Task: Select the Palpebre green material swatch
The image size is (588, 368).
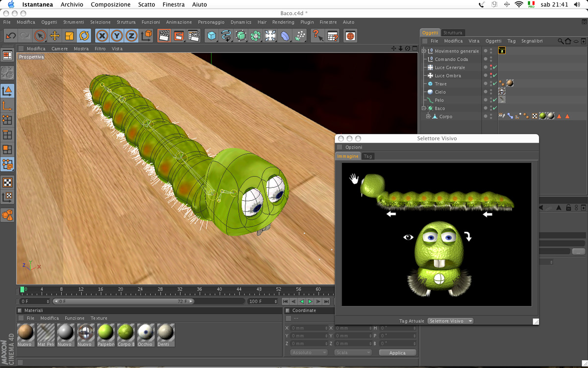Action: click(106, 335)
